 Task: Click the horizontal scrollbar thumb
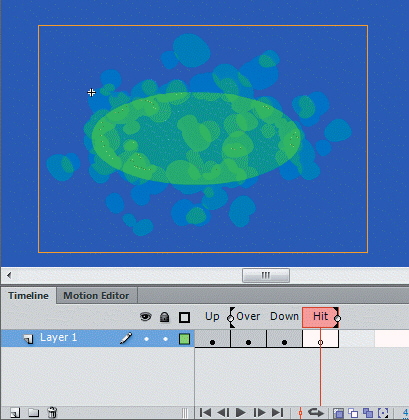[266, 275]
